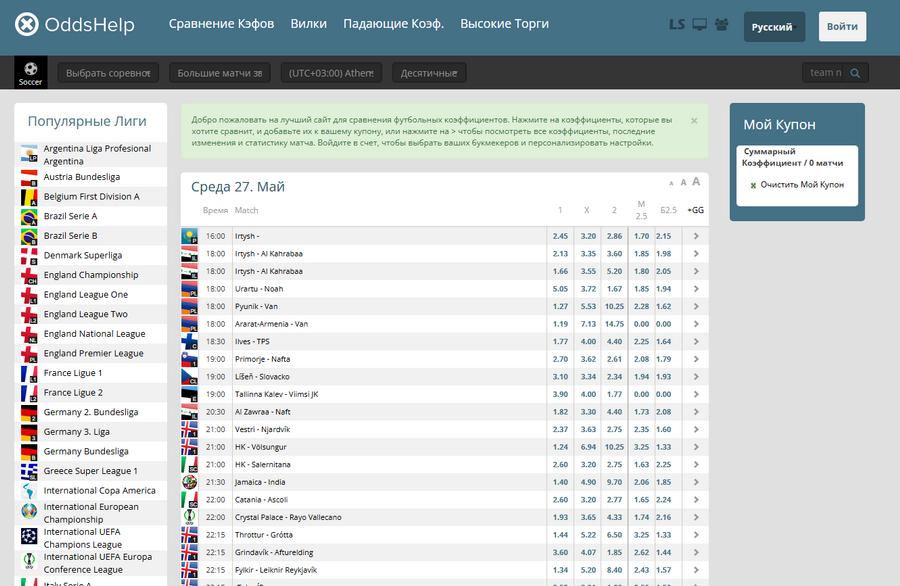
Task: Open the Большие матчи dropdown
Action: click(220, 73)
